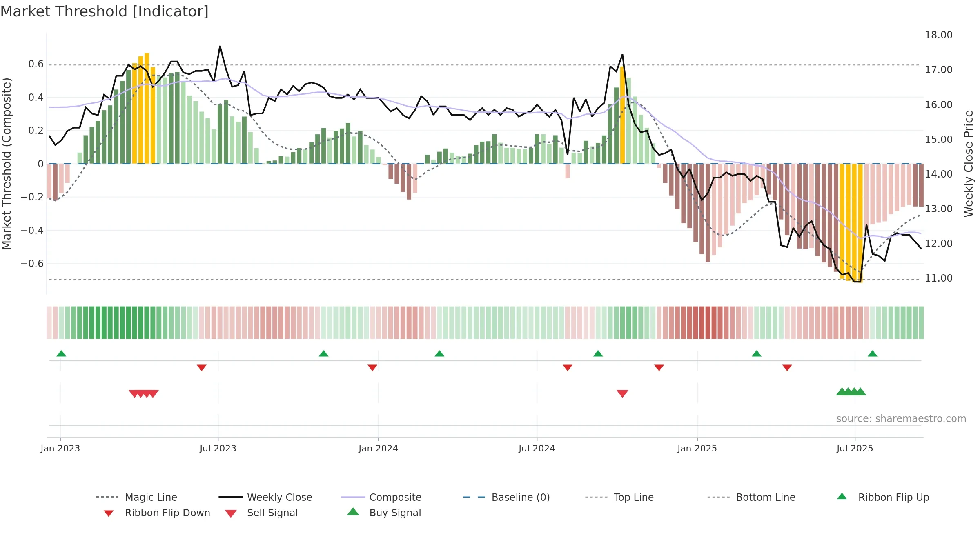Click the 18.00 price axis tick
The width and height of the screenshot is (980, 551).
point(939,35)
